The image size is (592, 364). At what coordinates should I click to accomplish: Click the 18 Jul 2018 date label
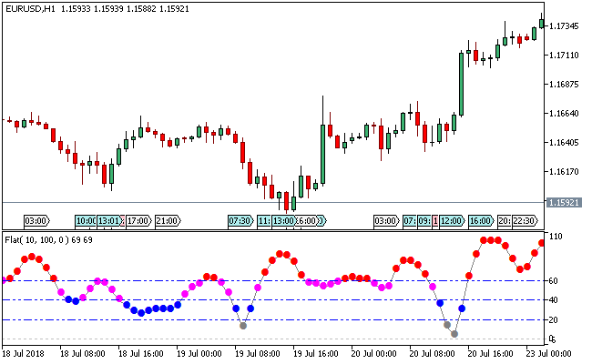pyautogui.click(x=24, y=353)
